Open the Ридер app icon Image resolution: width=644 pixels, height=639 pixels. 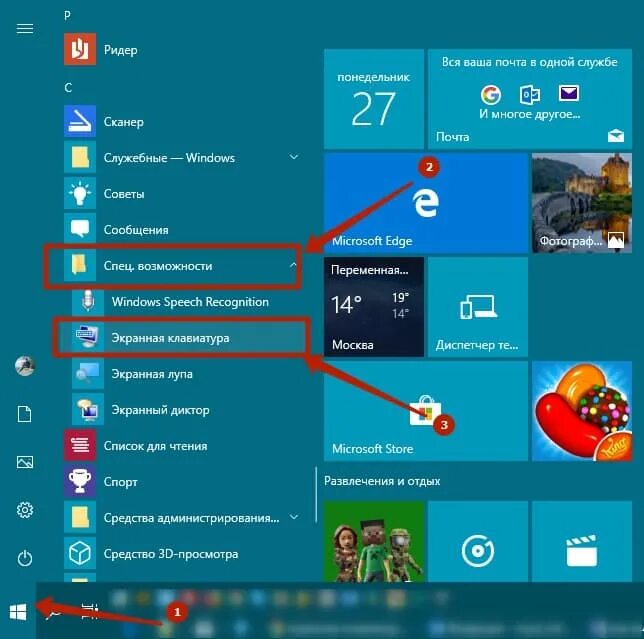pyautogui.click(x=80, y=49)
